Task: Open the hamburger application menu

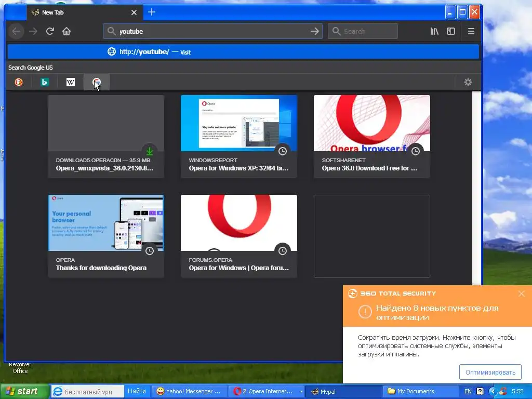Action: pyautogui.click(x=471, y=31)
